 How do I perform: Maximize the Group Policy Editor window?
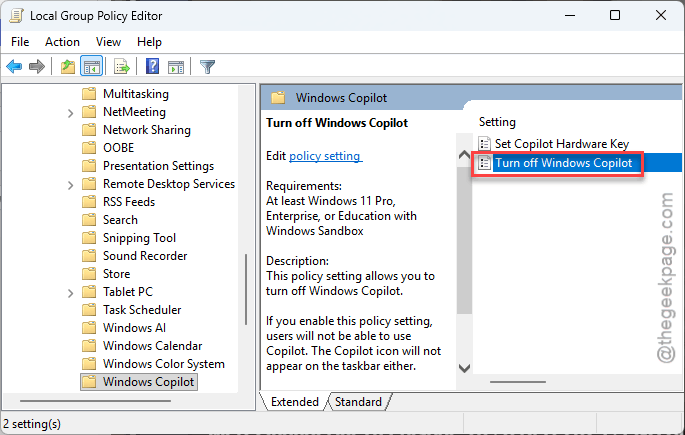(615, 15)
